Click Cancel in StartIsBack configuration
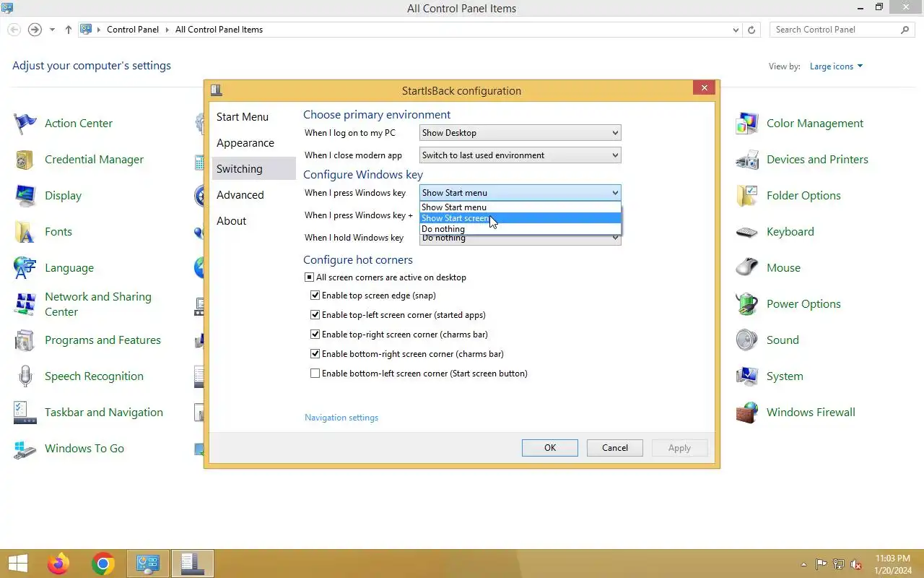This screenshot has width=924, height=578. click(x=615, y=448)
